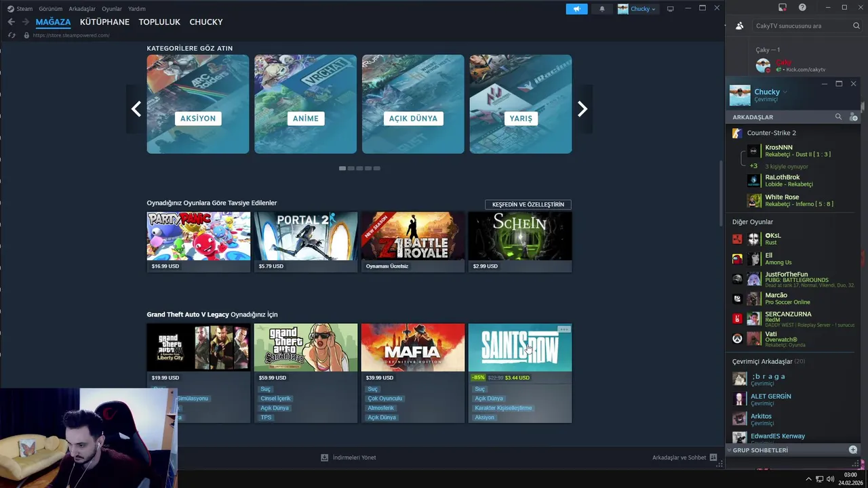Open the Oyunlar menu
The height and width of the screenshot is (488, 868).
(x=111, y=9)
